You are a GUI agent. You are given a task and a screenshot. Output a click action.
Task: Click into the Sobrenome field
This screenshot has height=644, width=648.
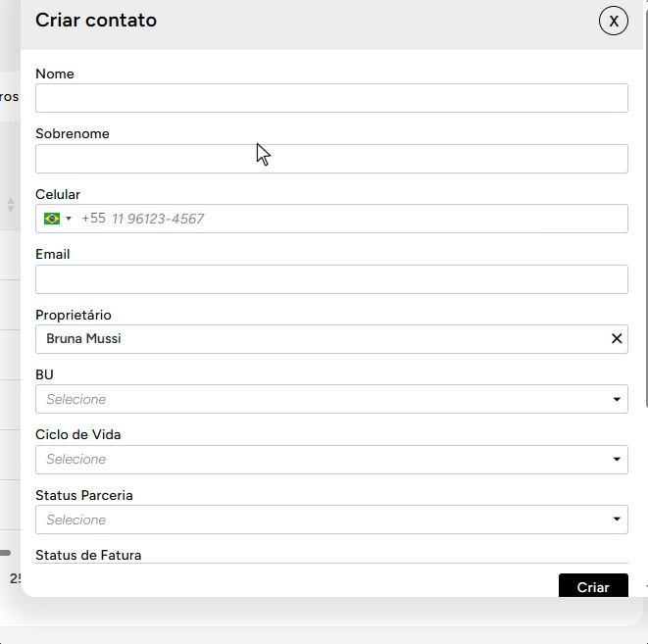click(x=331, y=159)
